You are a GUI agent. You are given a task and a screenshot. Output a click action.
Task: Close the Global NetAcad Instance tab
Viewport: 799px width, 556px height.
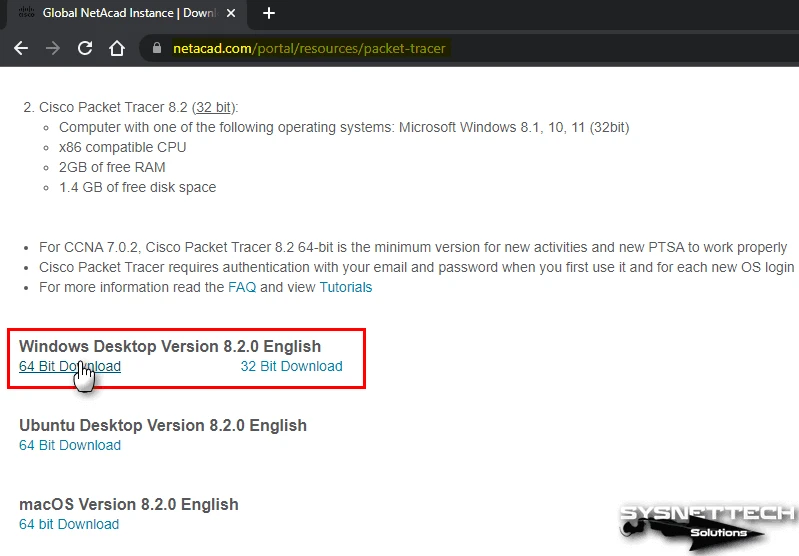[231, 13]
